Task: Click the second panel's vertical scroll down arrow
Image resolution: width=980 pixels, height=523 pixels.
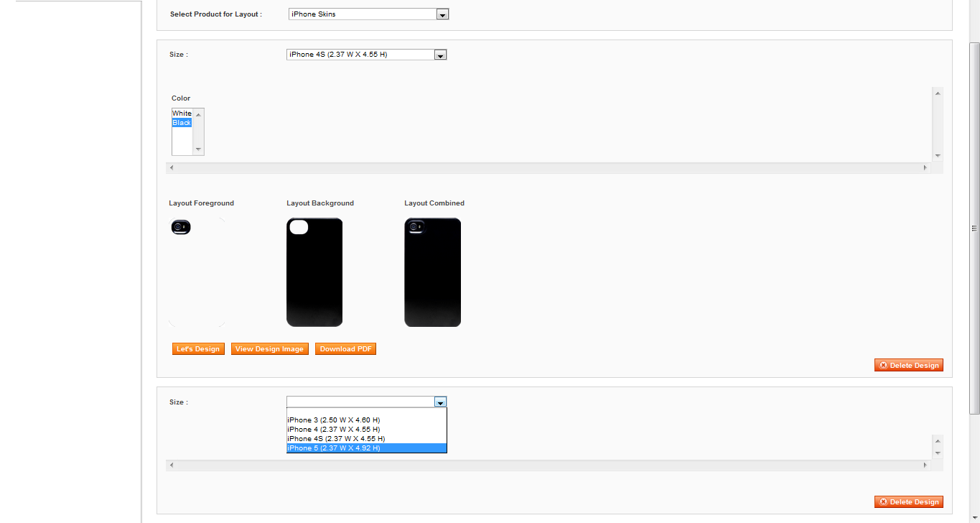Action: point(938,453)
